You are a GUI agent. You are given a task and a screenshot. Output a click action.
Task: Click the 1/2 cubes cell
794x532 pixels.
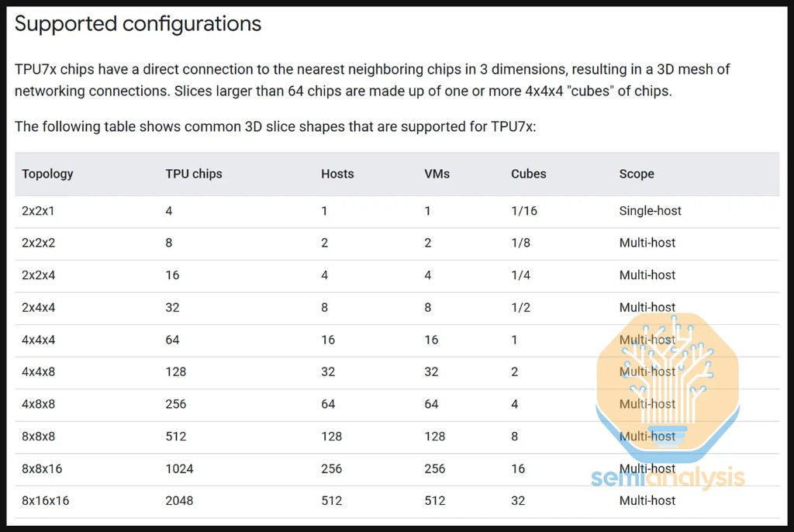point(521,307)
